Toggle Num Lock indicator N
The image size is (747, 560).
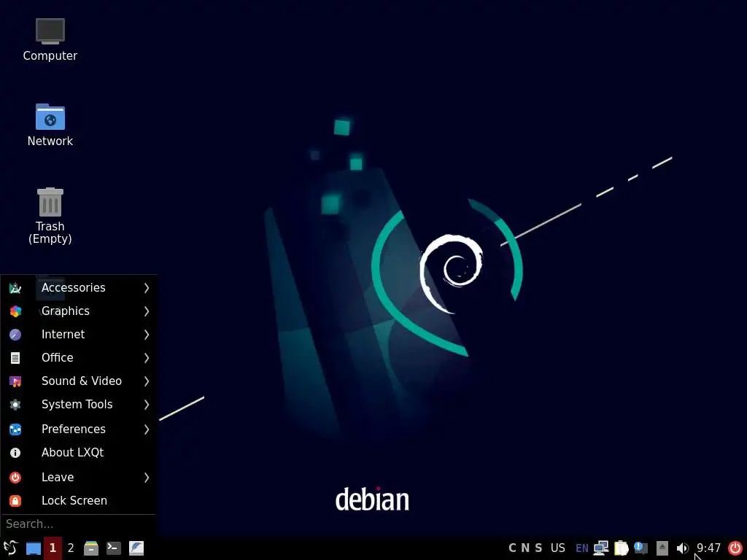pyautogui.click(x=525, y=548)
